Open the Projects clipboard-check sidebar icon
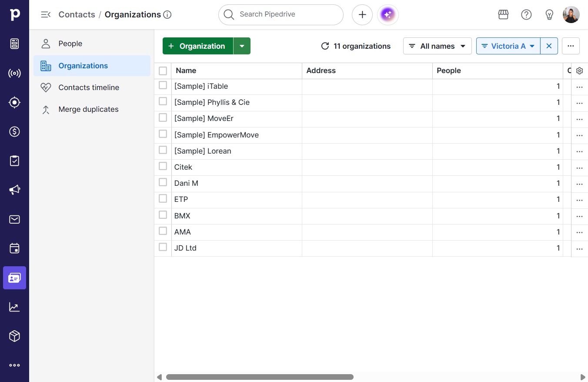Screen dimensions: 588x382 (14, 161)
